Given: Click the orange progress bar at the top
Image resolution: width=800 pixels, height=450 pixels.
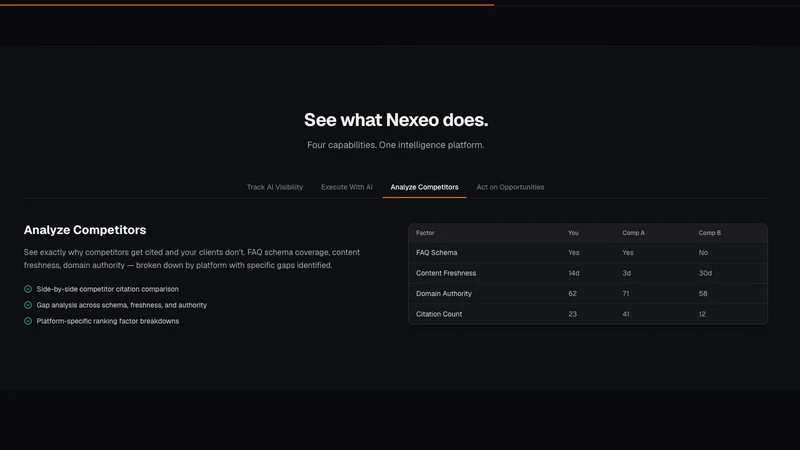Looking at the screenshot, I should [247, 5].
